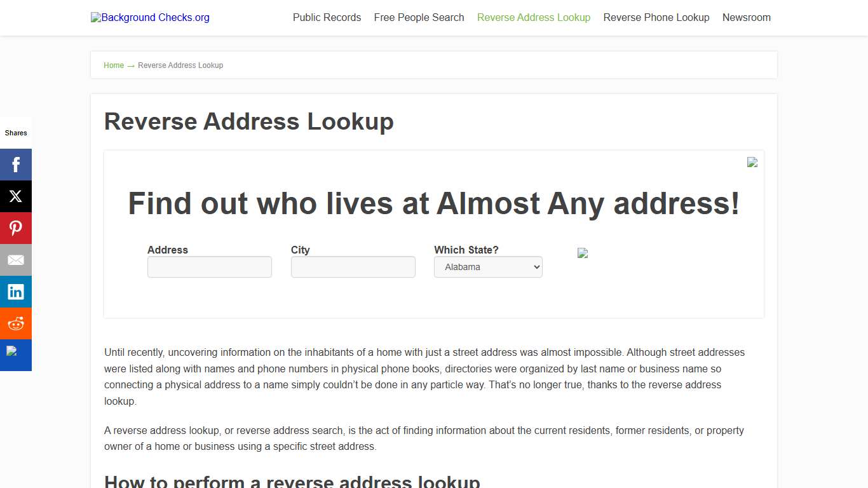The width and height of the screenshot is (868, 488).
Task: Share the page on Facebook
Action: (x=16, y=164)
